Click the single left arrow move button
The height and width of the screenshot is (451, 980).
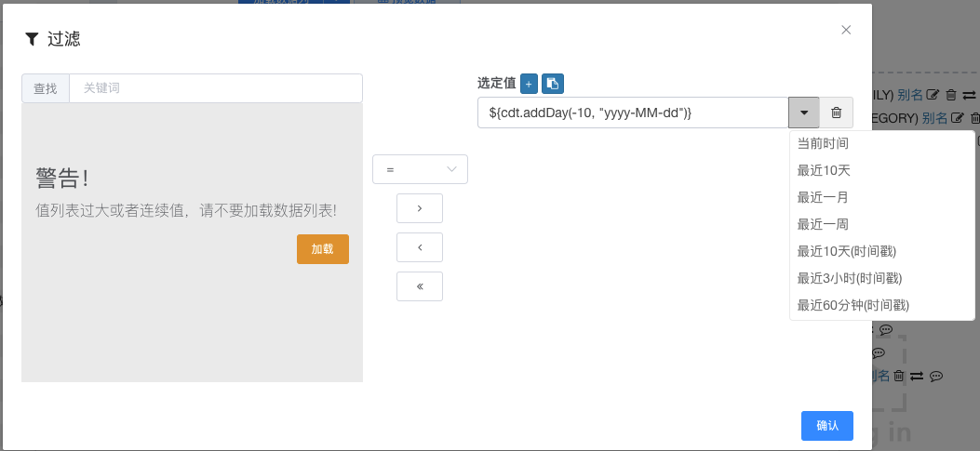(x=420, y=247)
